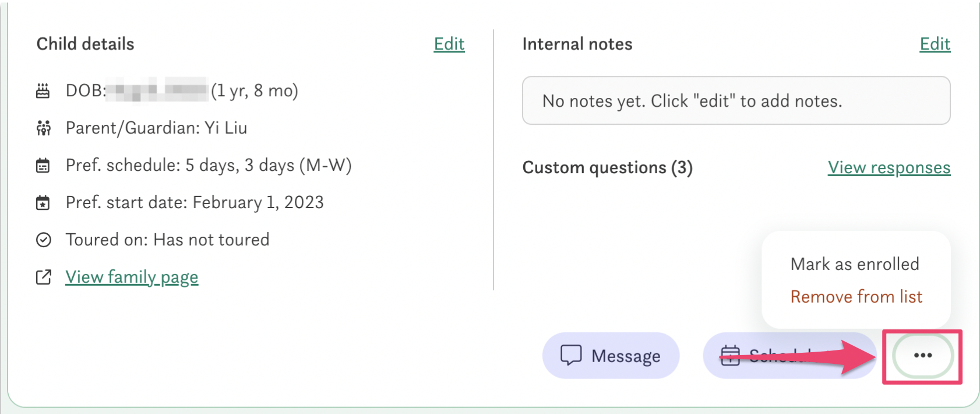Click the internal notes text box
Image resolution: width=980 pixels, height=414 pixels.
[x=736, y=101]
